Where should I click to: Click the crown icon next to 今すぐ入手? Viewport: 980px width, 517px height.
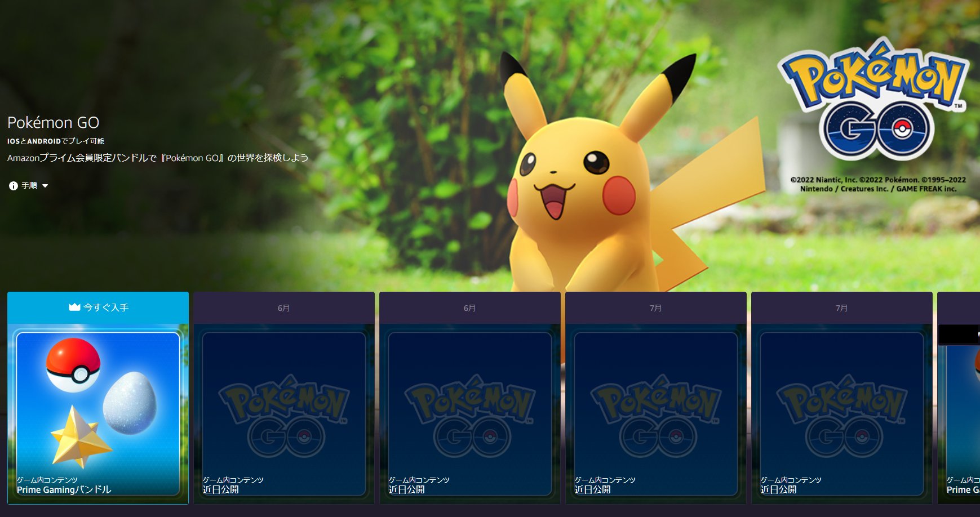pyautogui.click(x=74, y=307)
